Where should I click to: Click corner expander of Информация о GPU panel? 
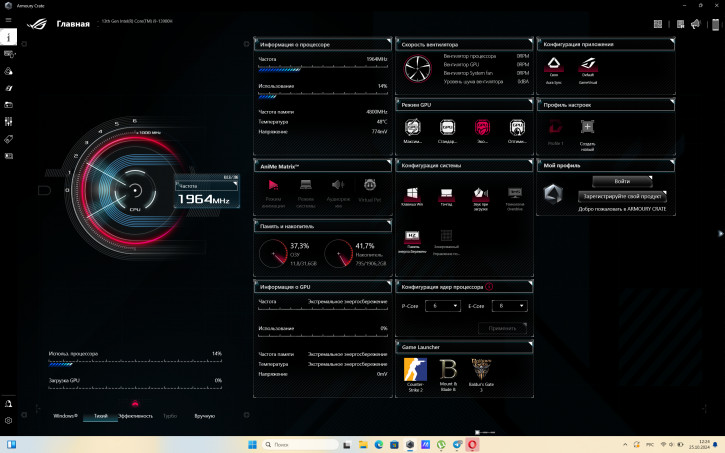[x=388, y=283]
